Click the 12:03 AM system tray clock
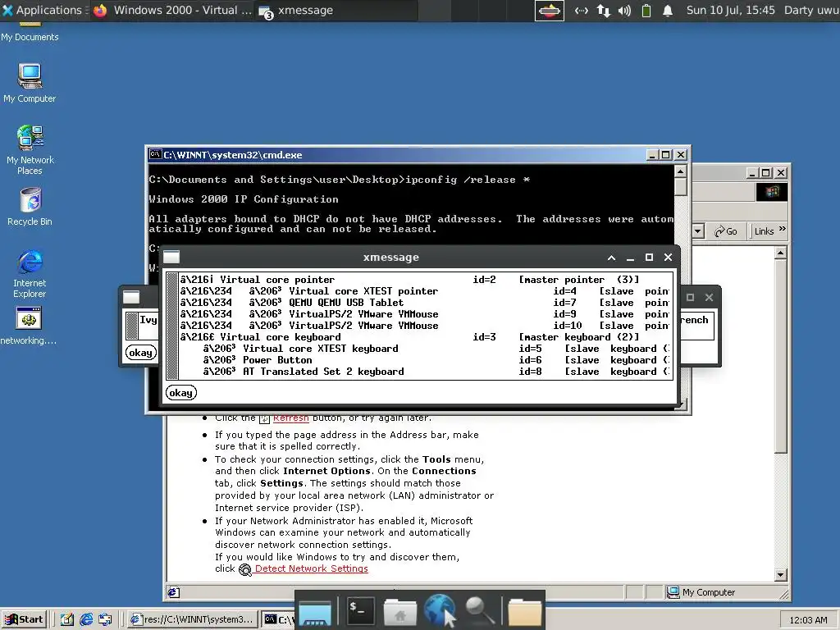Viewport: 840px width, 630px height. click(808, 620)
